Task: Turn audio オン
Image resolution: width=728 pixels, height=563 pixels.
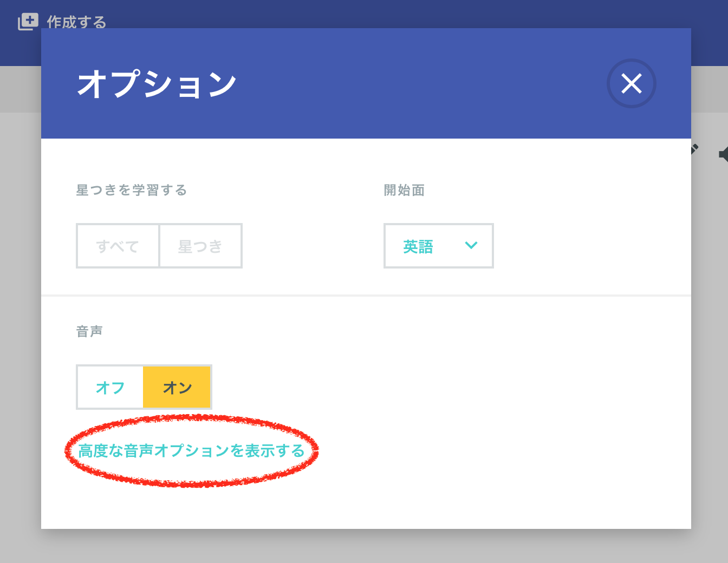Action: [x=177, y=387]
